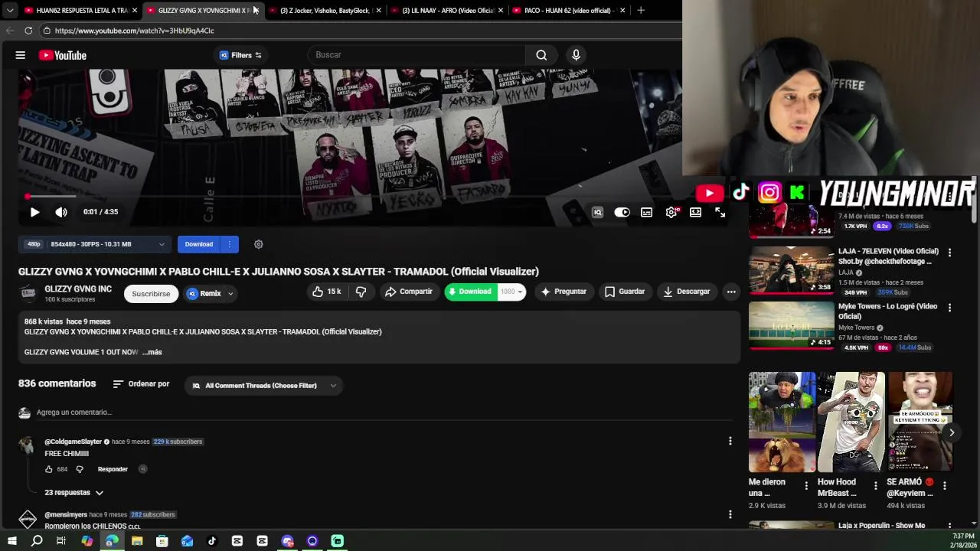Expand description with ...más

click(152, 352)
